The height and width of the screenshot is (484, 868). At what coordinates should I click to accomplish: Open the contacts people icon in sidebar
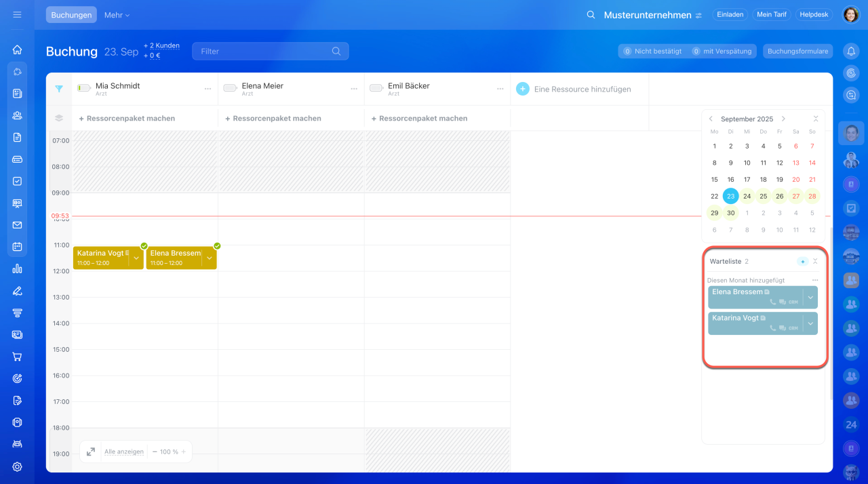(x=17, y=115)
